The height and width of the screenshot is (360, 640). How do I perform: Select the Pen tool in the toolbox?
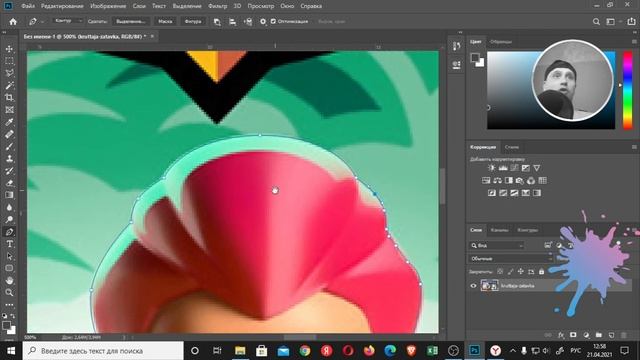coord(9,232)
